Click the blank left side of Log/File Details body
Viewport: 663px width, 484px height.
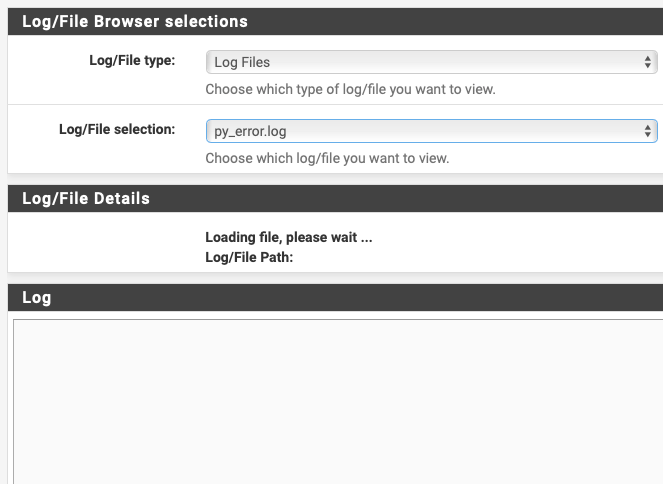pyautogui.click(x=100, y=245)
